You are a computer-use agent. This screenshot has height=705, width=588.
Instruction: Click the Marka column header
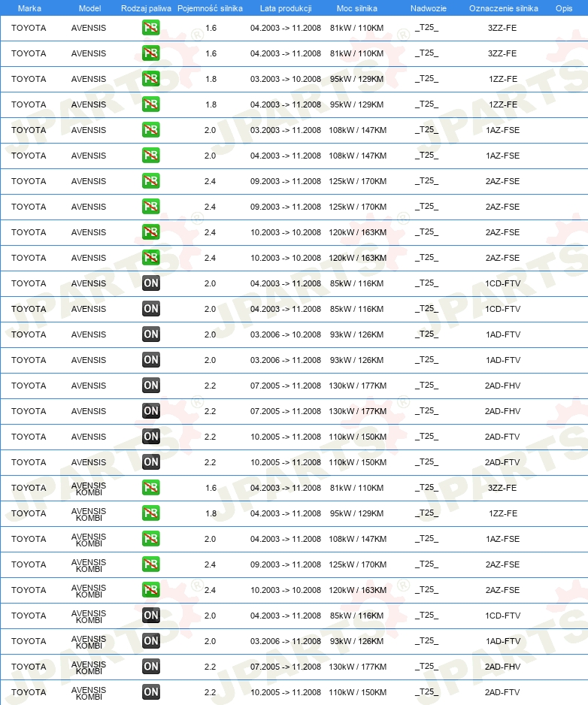pyautogui.click(x=29, y=8)
